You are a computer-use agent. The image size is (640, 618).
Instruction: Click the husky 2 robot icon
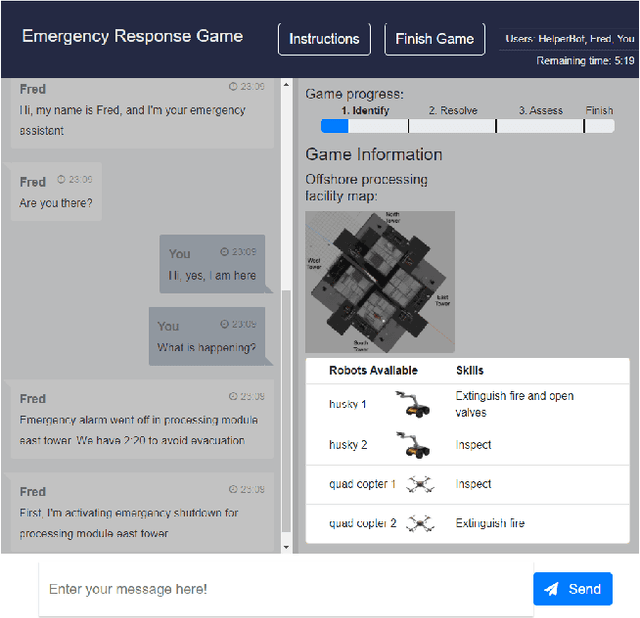(411, 444)
